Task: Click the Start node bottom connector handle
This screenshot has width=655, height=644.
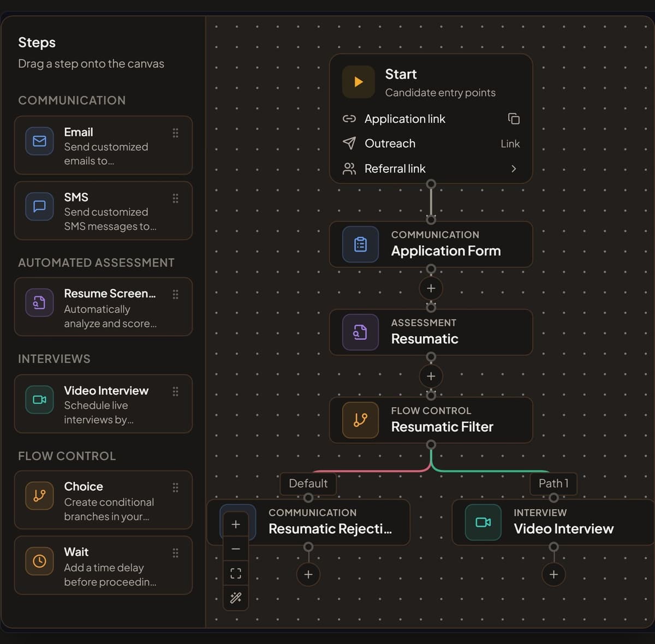Action: 431,184
